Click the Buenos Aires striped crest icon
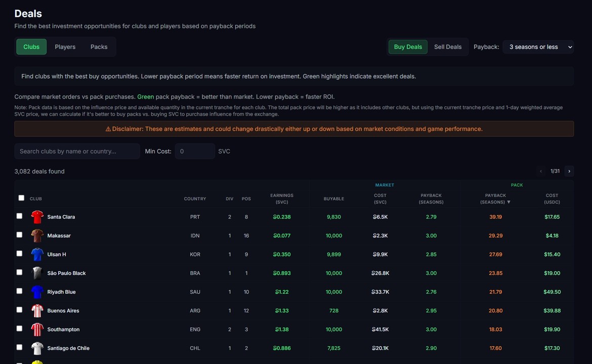 pos(37,310)
